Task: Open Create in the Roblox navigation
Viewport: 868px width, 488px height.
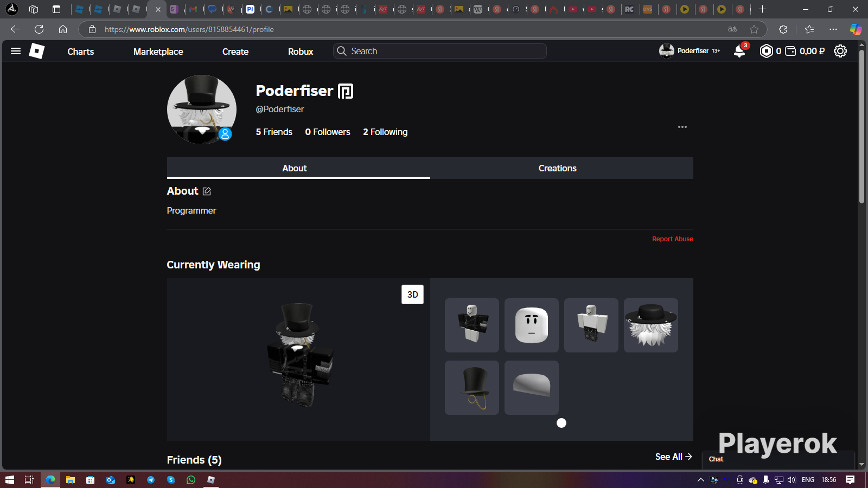Action: coord(235,52)
